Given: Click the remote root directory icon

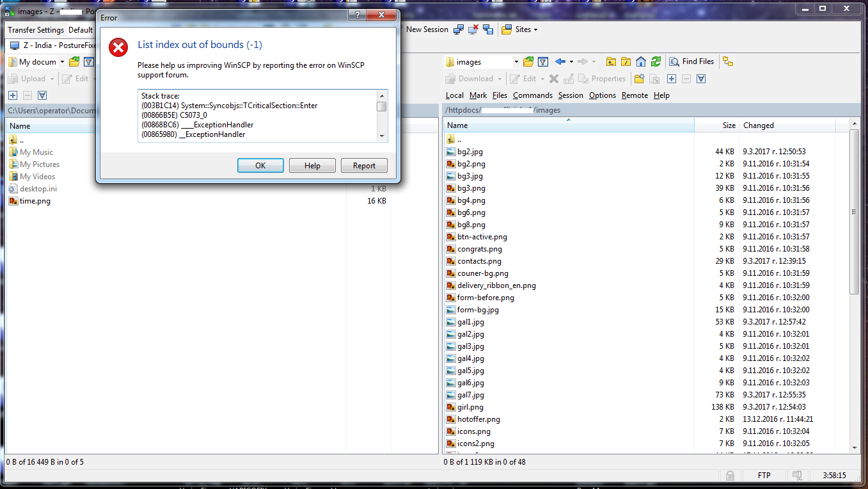Looking at the screenshot, I should click(x=626, y=62).
